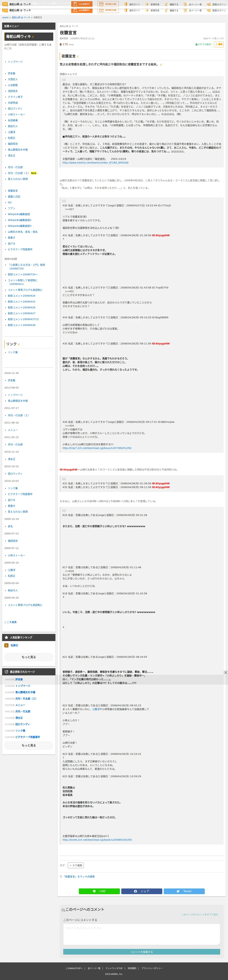The width and height of the screenshot is (228, 980).
Task: Focus the コメントを入力してください text area
Action: tap(141, 934)
